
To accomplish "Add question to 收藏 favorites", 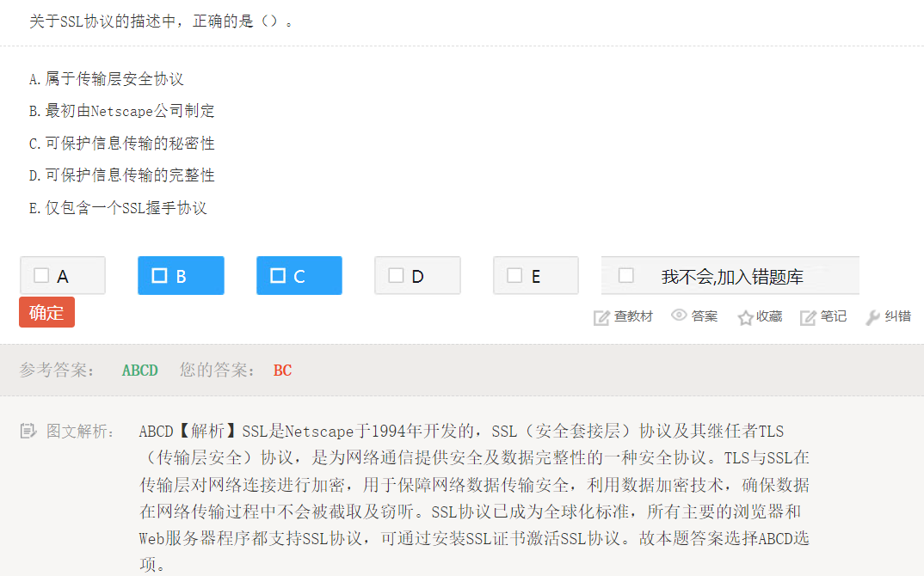I will [x=769, y=316].
